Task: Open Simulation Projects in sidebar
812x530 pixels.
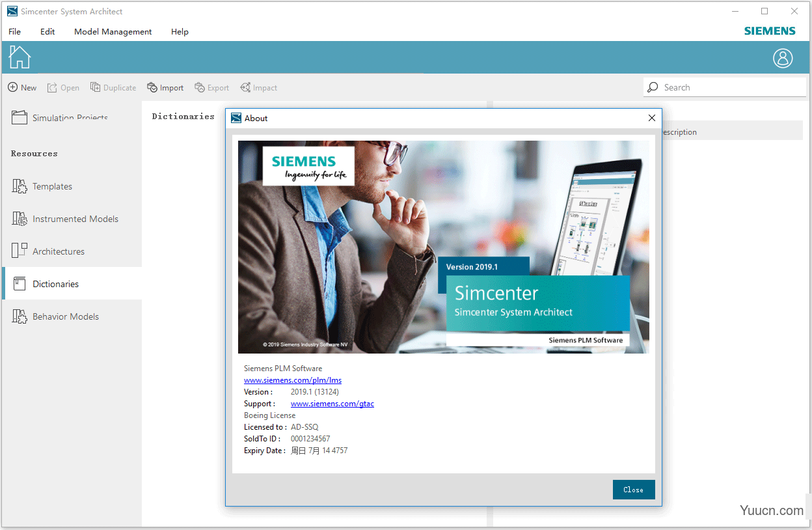Action: (72, 118)
